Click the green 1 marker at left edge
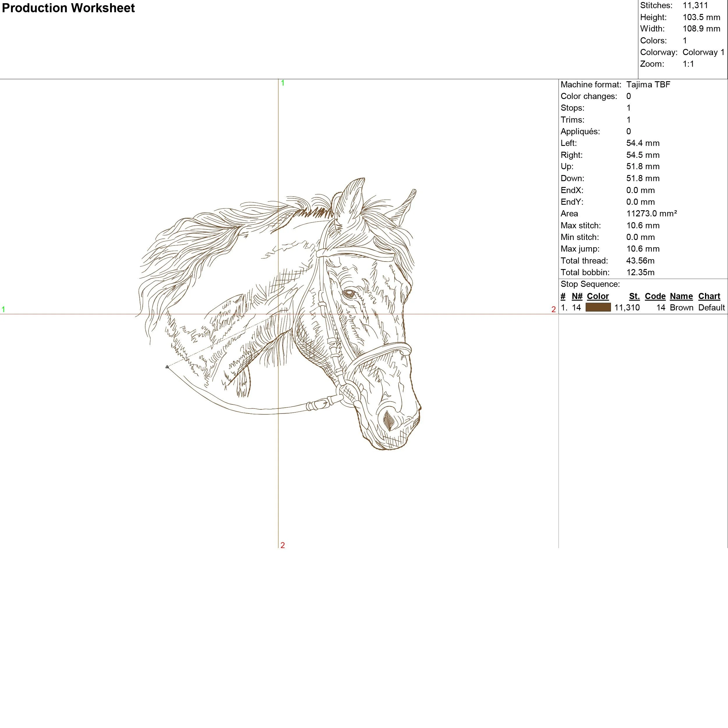Image resolution: width=728 pixels, height=728 pixels. coord(3,309)
